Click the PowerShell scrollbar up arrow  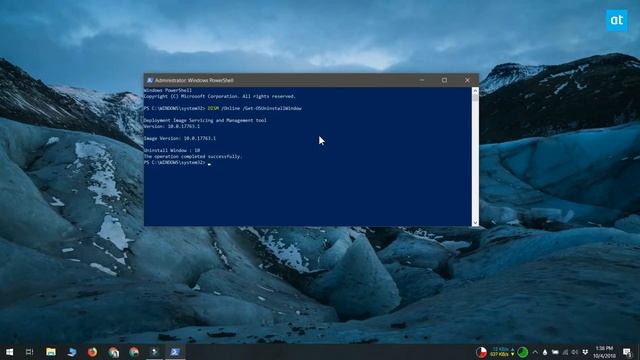coord(475,90)
